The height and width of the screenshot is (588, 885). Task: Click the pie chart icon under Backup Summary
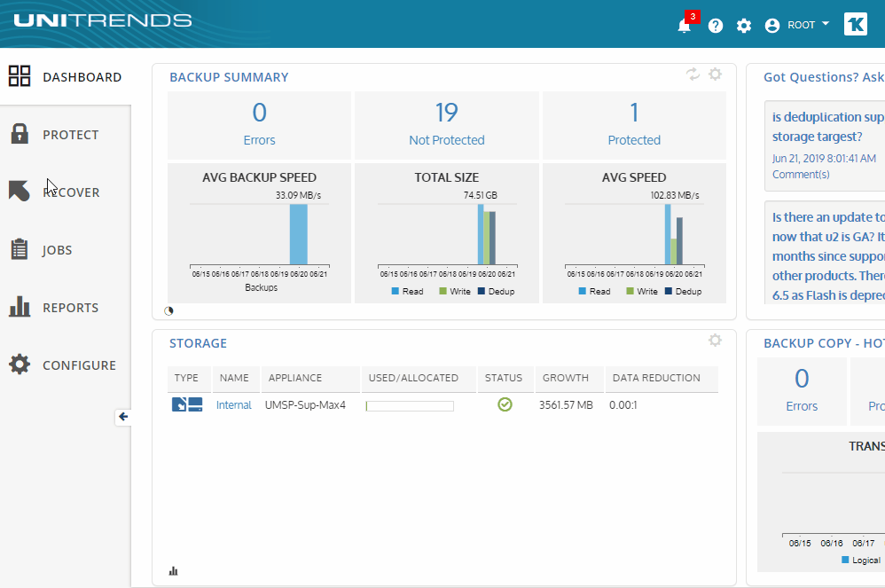[168, 311]
